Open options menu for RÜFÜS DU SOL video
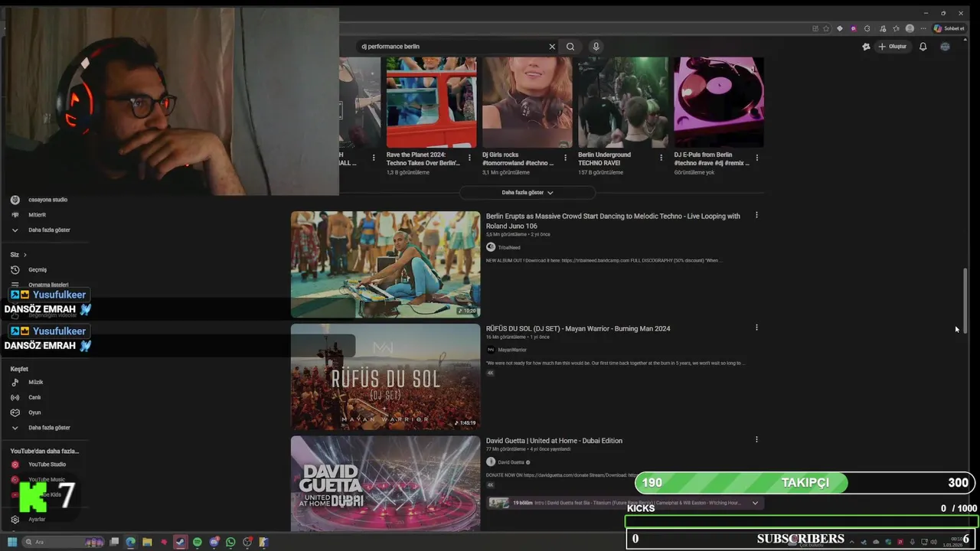This screenshot has width=980, height=551. pos(756,328)
